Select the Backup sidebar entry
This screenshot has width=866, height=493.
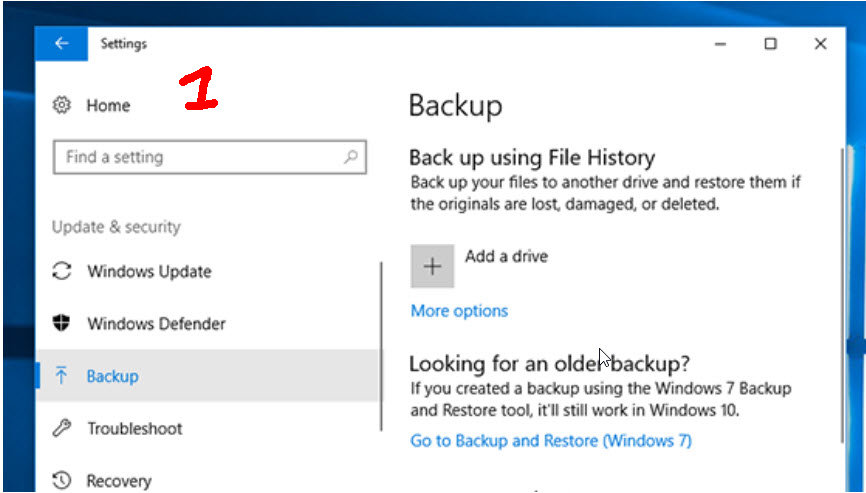(112, 376)
